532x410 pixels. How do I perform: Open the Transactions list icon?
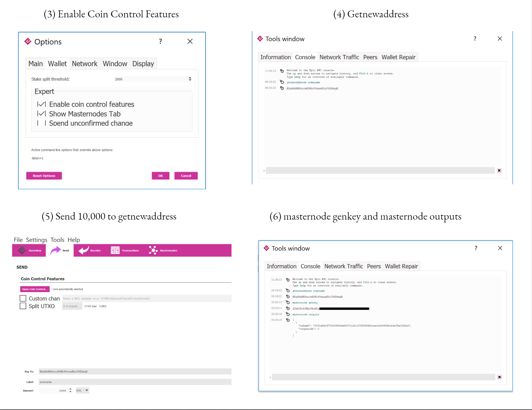coord(115,250)
